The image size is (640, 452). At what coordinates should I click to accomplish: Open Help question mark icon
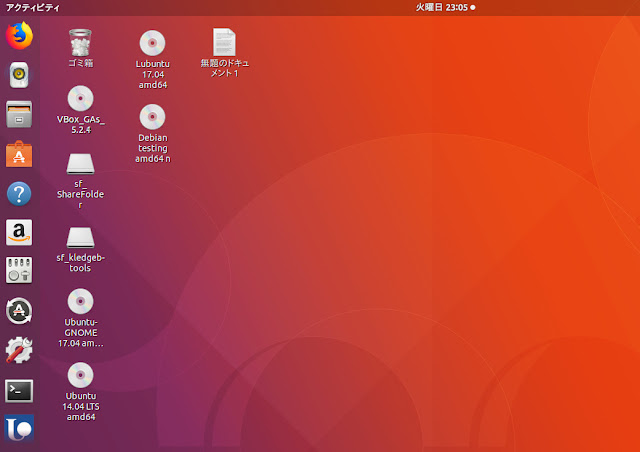[x=19, y=194]
